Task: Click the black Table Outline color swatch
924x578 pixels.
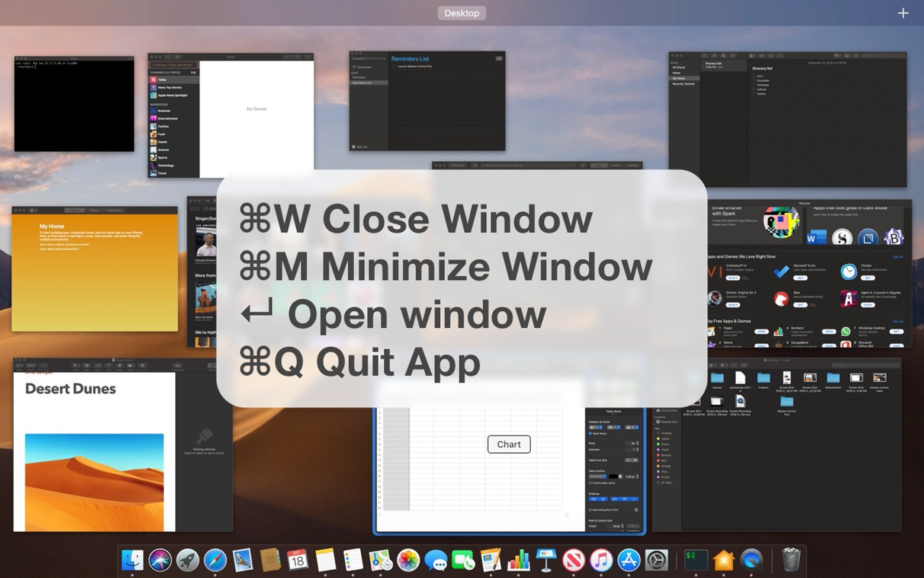Action: 614,477
